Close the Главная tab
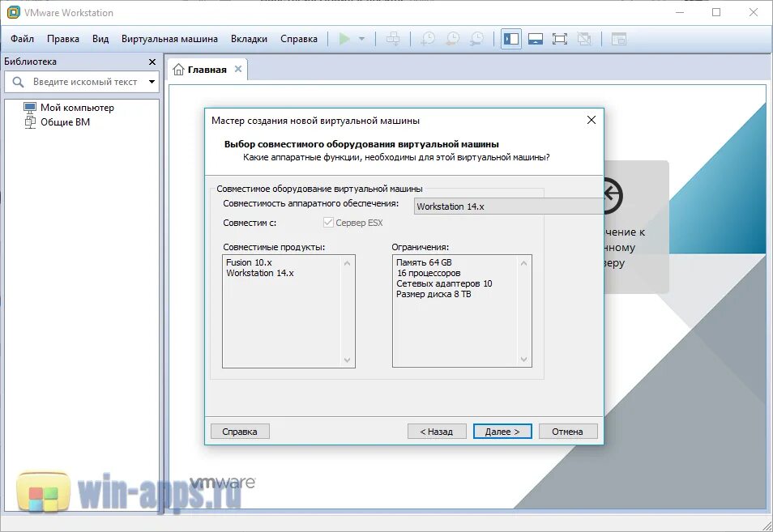 (x=238, y=69)
